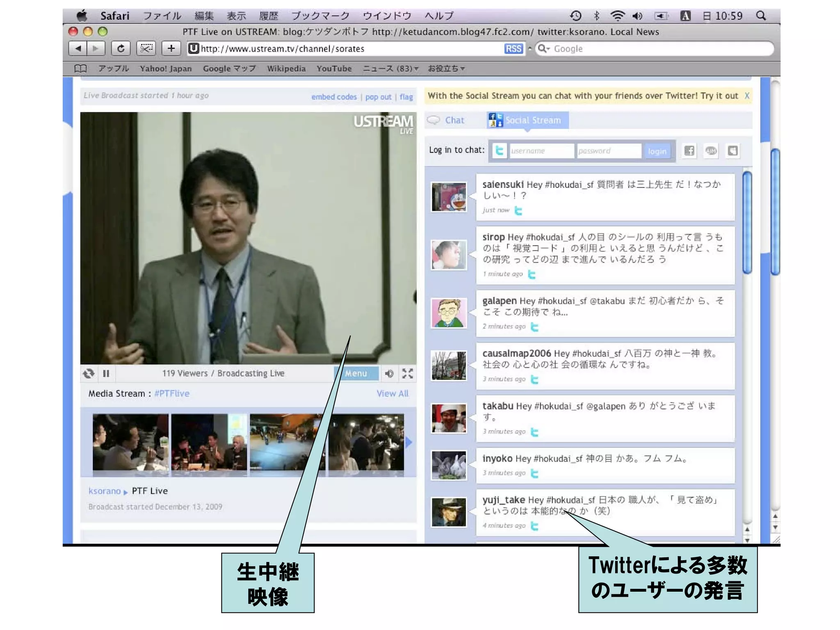Switch to the Chat tab

coord(446,120)
